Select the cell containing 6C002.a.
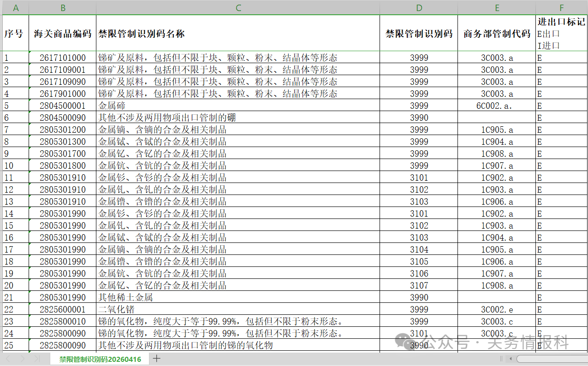 497,106
